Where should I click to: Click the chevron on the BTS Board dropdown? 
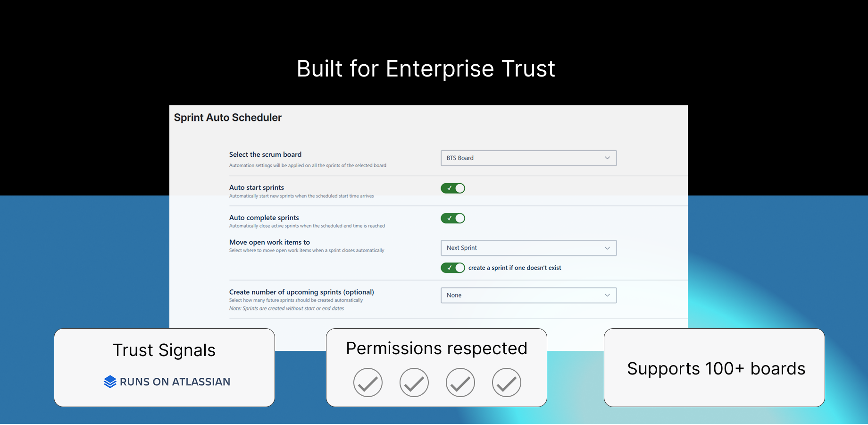pyautogui.click(x=608, y=158)
